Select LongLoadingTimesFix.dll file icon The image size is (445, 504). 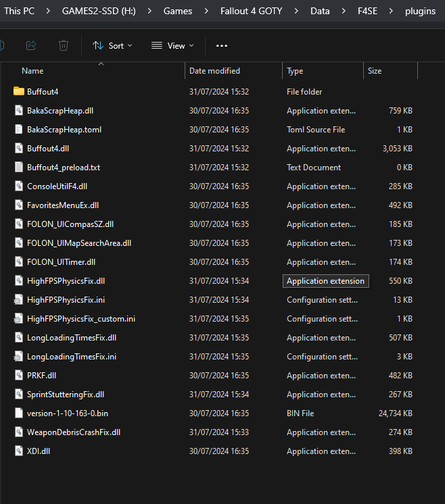19,338
